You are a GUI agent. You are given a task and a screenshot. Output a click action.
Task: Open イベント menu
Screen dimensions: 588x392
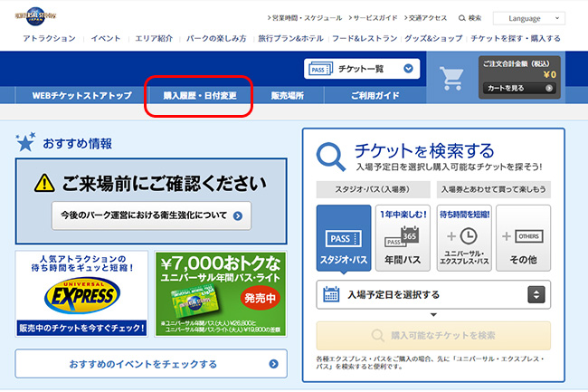point(106,39)
